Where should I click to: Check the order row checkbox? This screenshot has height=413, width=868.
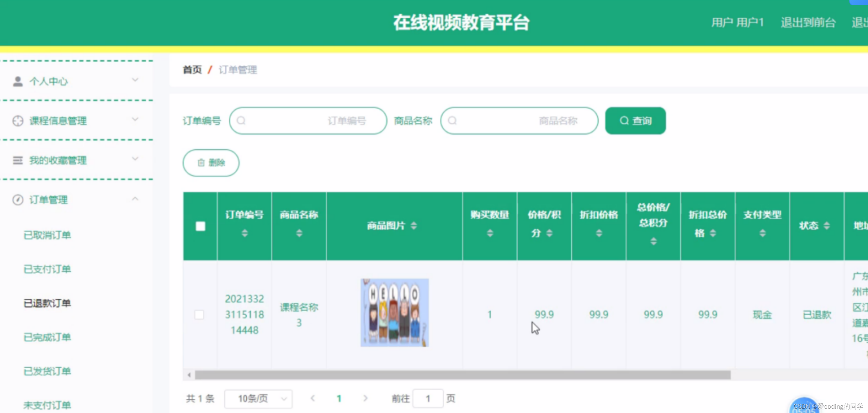[199, 314]
